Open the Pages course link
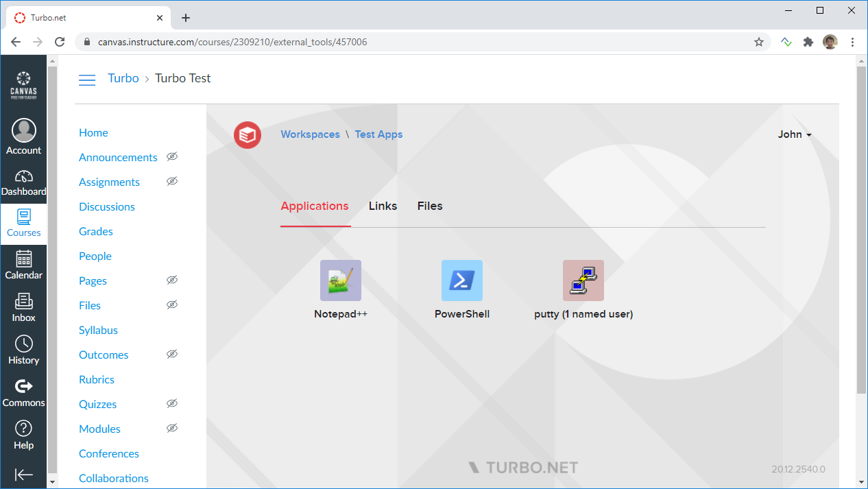868x489 pixels. 93,281
